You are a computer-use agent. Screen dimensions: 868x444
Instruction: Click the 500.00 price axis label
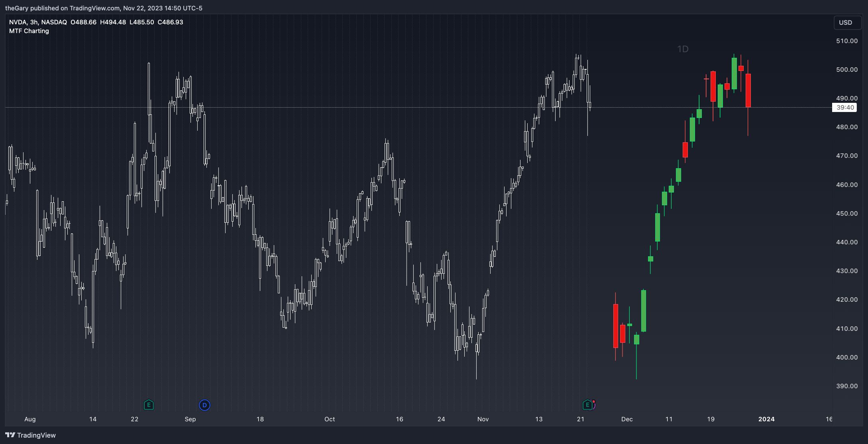coord(847,70)
